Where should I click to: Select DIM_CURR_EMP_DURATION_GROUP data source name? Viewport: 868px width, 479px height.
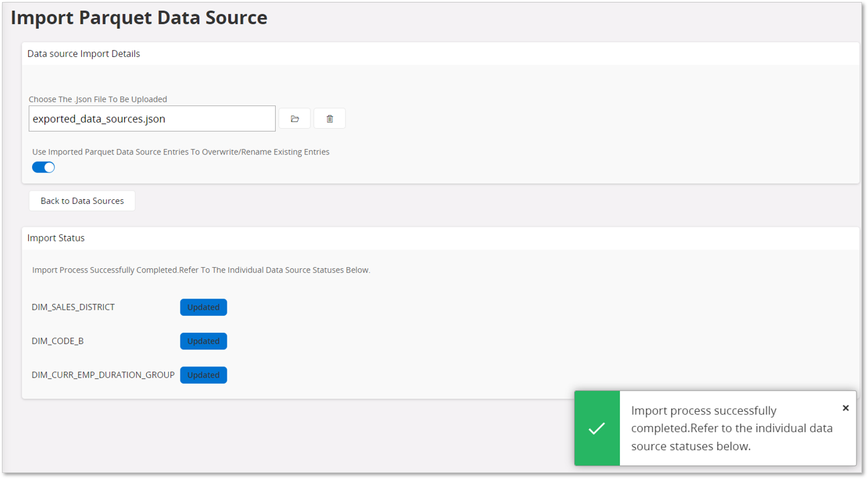click(103, 375)
